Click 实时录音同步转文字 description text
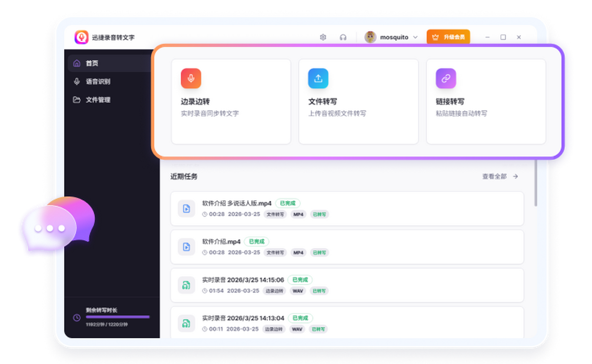 pos(210,113)
